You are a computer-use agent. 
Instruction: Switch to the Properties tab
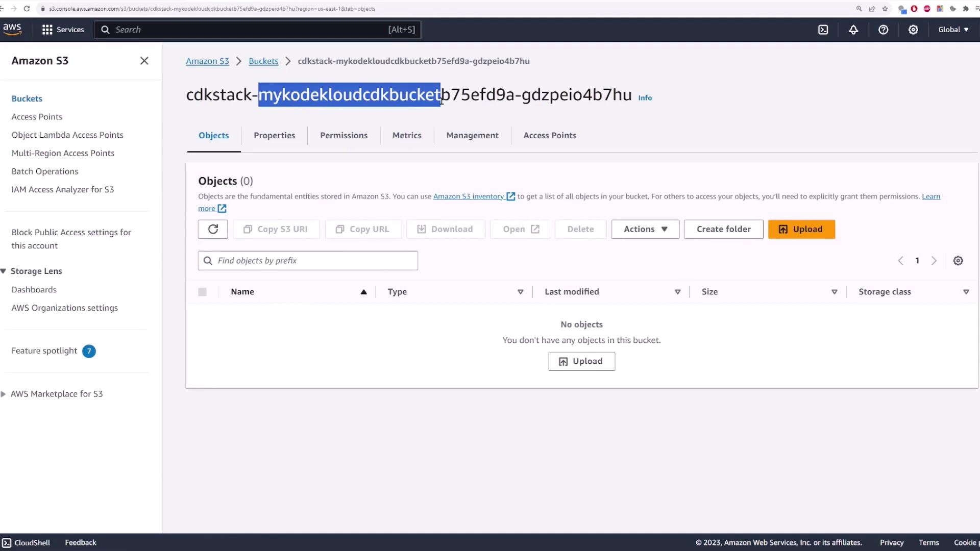(x=274, y=135)
